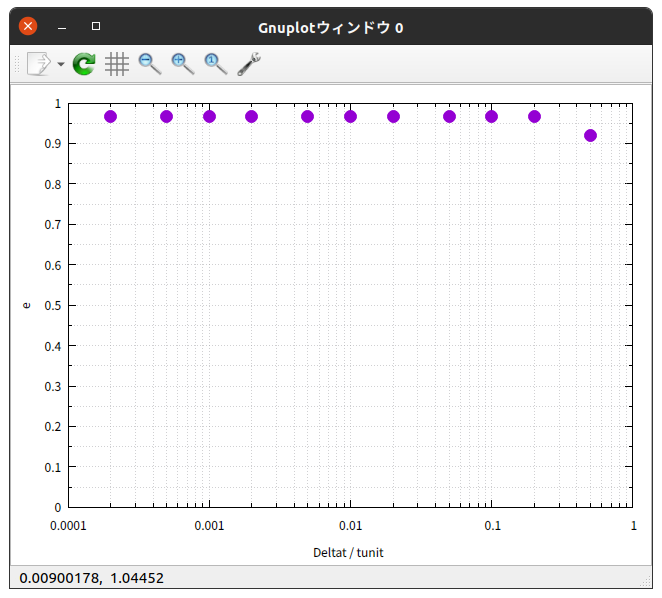This screenshot has height=598, width=662.
Task: Autoscale with the magnifier '1' icon
Action: (x=216, y=64)
